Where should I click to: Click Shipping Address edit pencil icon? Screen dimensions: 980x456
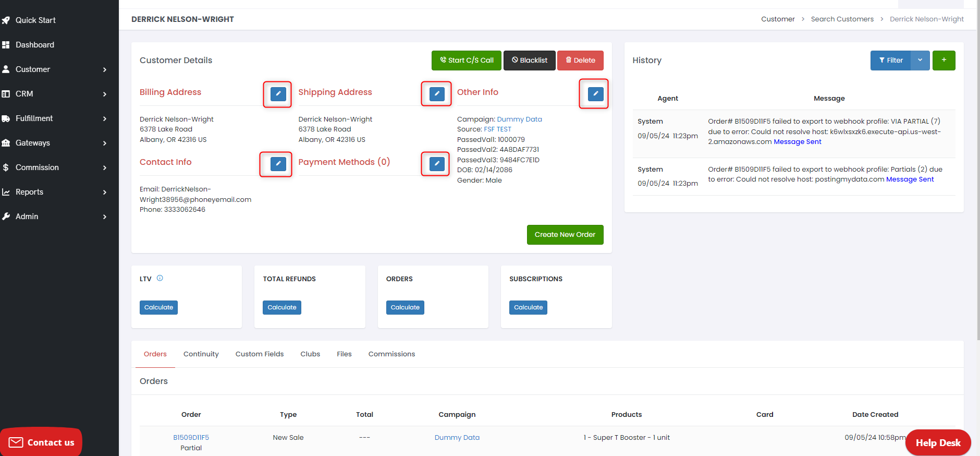[437, 94]
